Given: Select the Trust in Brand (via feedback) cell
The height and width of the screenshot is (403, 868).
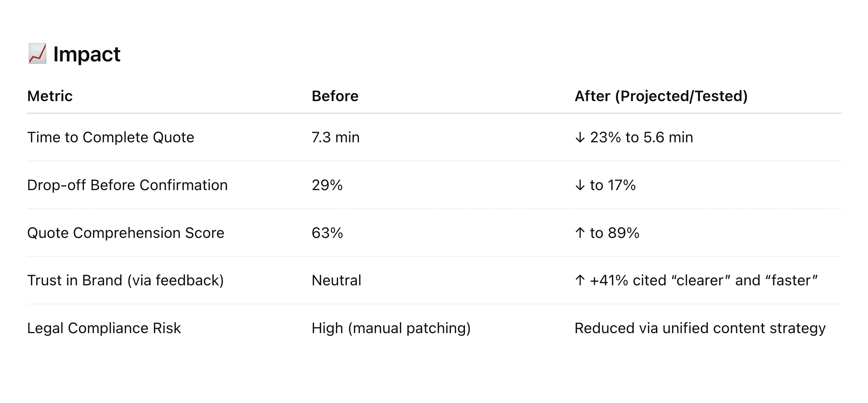Looking at the screenshot, I should coord(126,281).
